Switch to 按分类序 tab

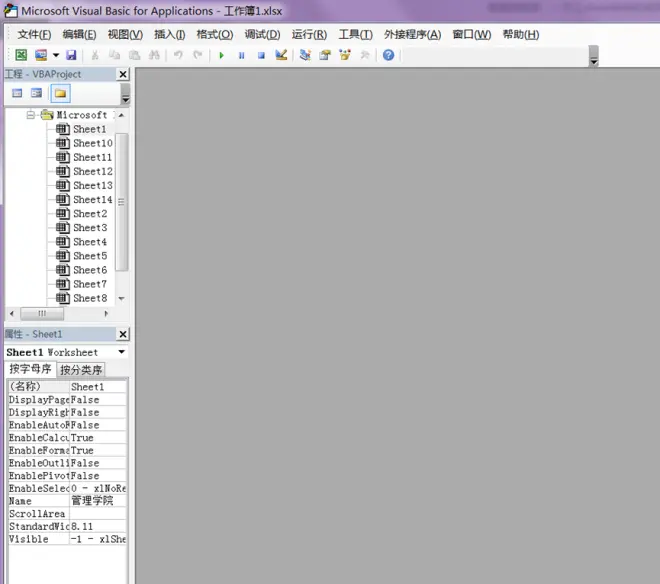81,370
